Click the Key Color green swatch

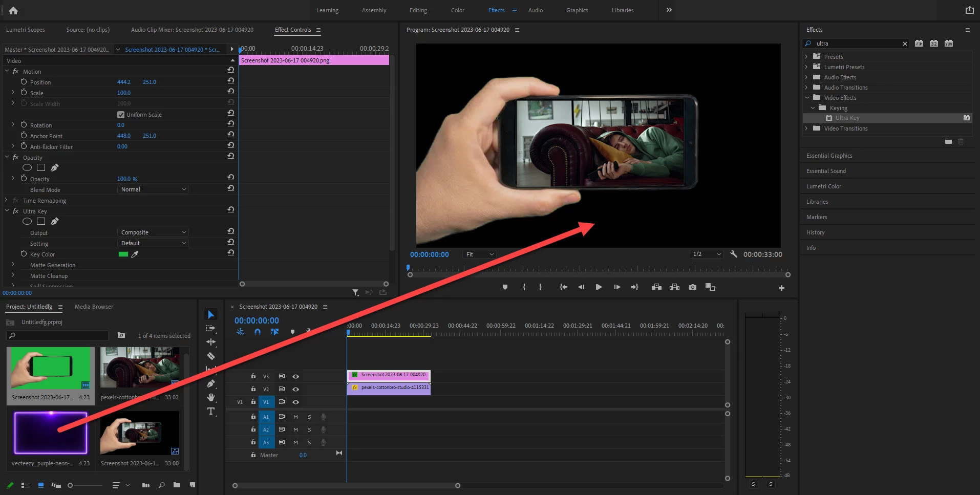[123, 254]
